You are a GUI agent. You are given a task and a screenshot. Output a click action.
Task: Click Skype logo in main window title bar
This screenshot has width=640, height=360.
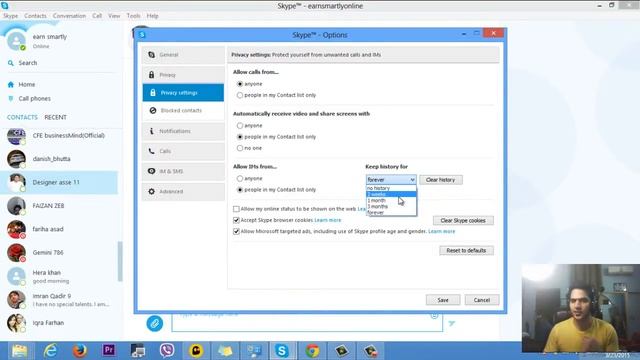(x=4, y=6)
